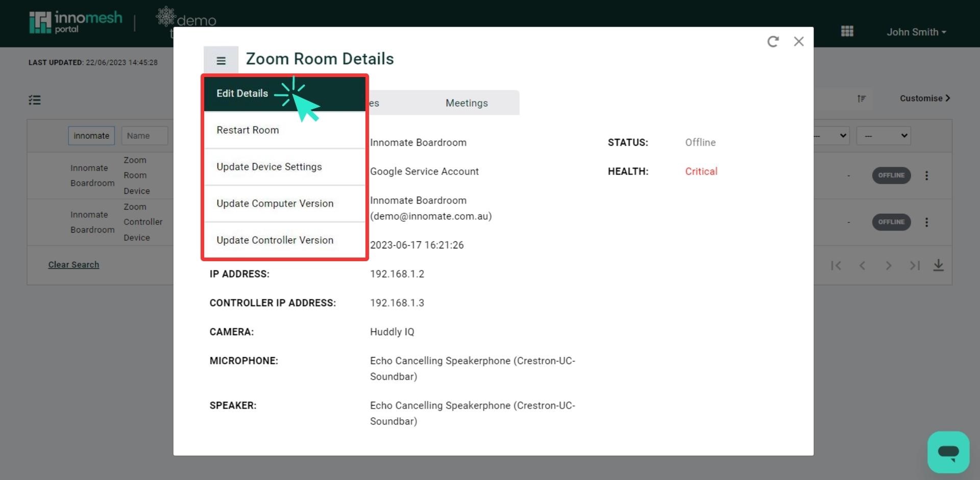
Task: Go to first page of table
Action: [836, 266]
